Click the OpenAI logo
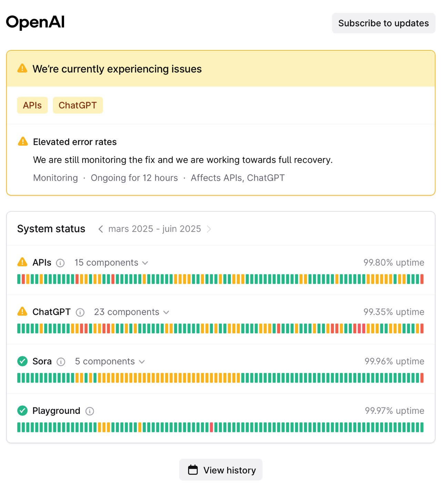 point(35,22)
